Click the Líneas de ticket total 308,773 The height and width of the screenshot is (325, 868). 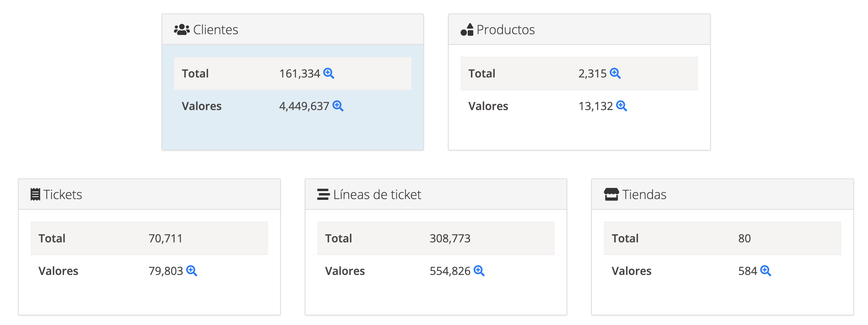click(450, 238)
